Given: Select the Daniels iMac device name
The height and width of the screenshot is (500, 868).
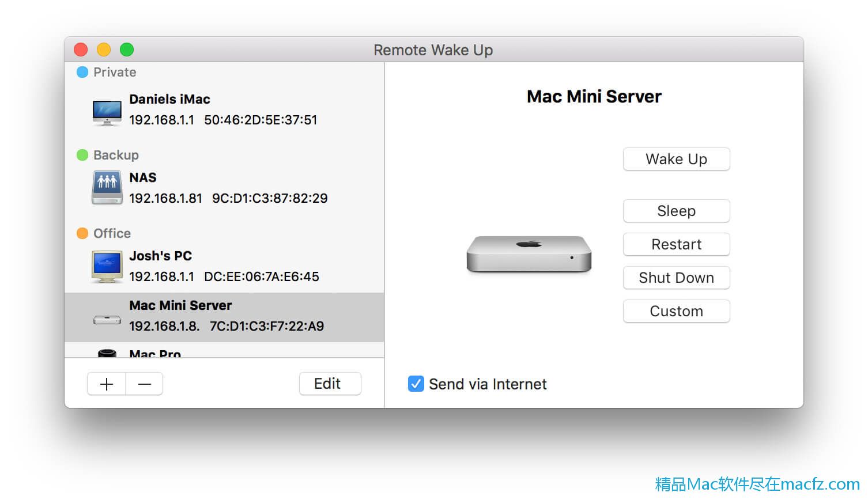Looking at the screenshot, I should 169,99.
